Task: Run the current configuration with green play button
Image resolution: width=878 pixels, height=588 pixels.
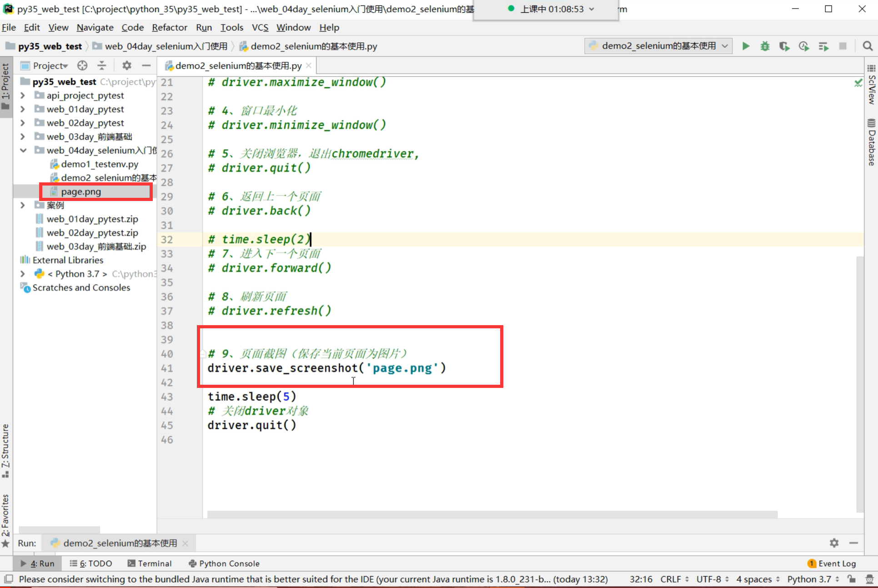Action: (x=746, y=46)
